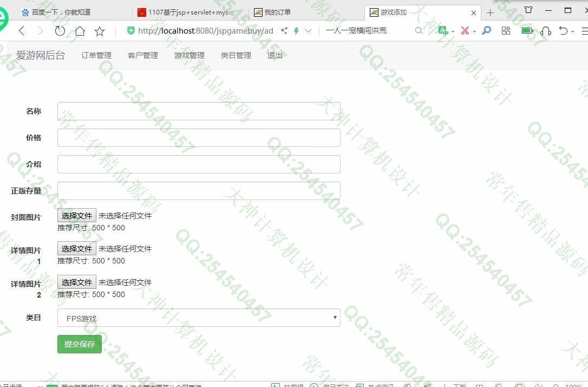Click the headphones icon in toolbar
This screenshot has width=588, height=387.
point(546,31)
